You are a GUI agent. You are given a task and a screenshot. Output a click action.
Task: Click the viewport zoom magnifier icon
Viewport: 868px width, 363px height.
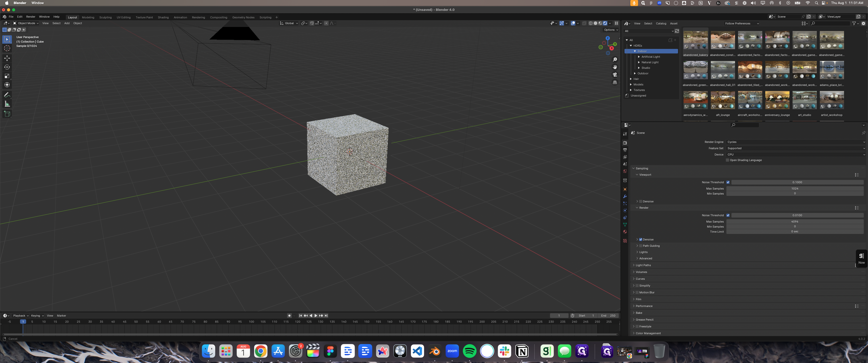point(615,59)
